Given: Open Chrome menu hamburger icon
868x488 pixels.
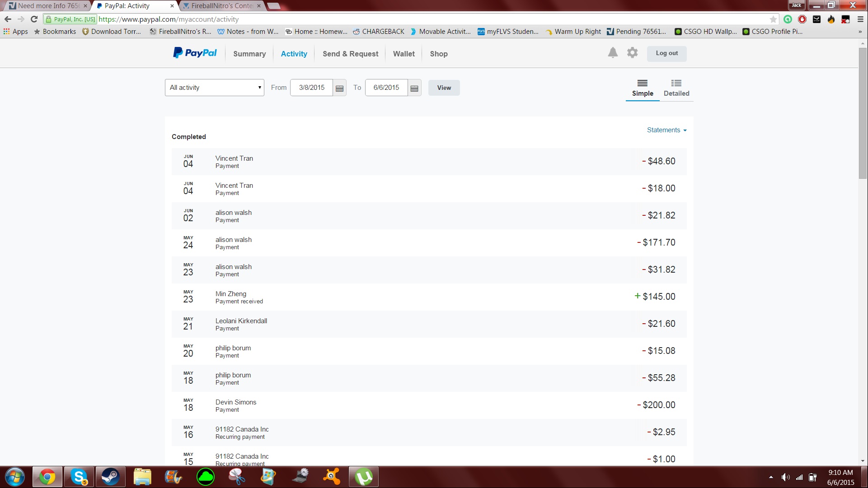Looking at the screenshot, I should (860, 19).
